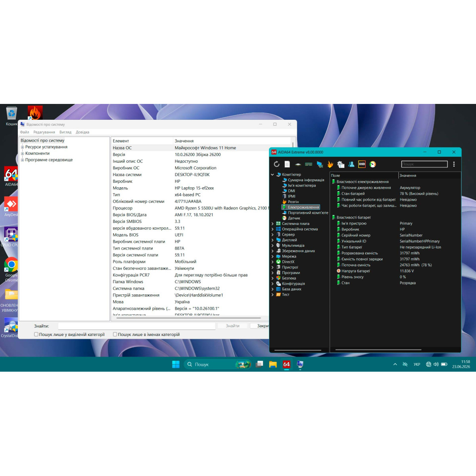The image size is (476, 476).
Task: Open the three-dot menu in AIDA64
Action: [454, 164]
